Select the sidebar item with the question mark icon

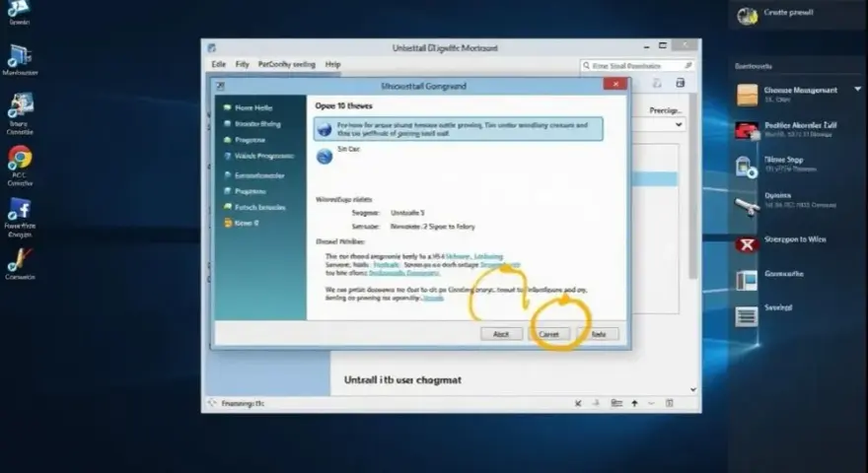tap(258, 156)
